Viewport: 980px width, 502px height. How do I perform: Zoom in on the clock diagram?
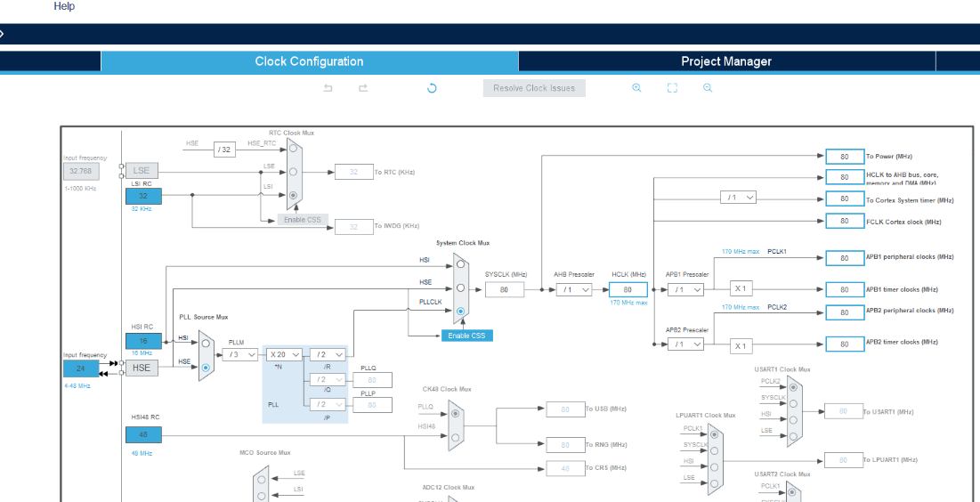pyautogui.click(x=636, y=88)
